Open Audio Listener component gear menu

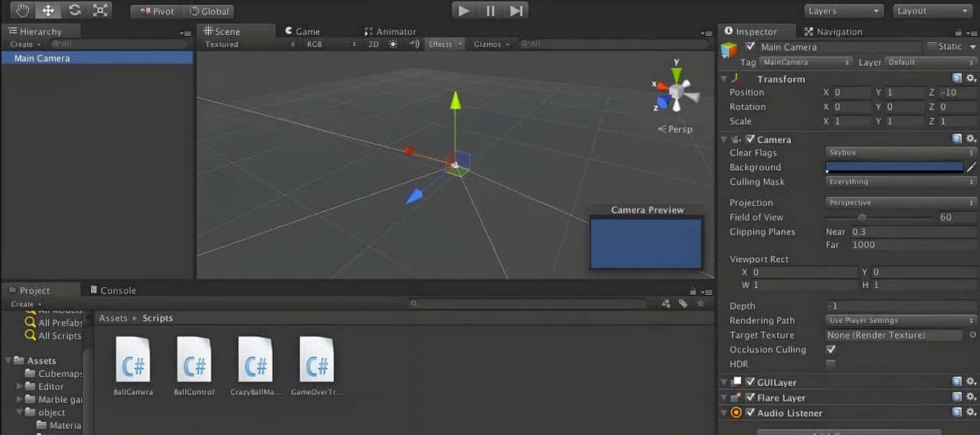(971, 412)
